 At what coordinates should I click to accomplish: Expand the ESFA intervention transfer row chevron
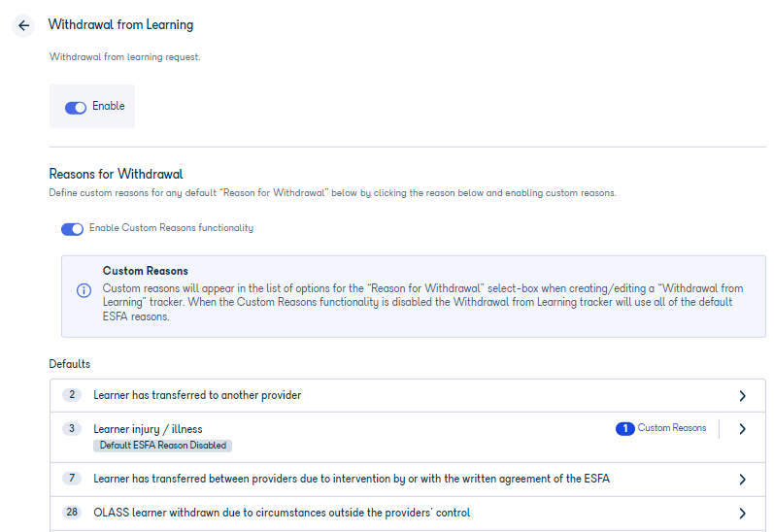click(742, 480)
